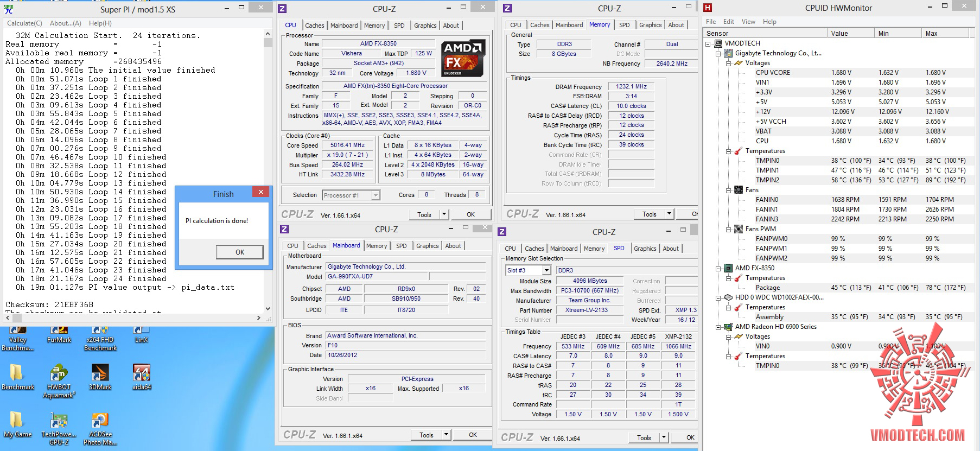Click the Super PI horizontal scrollbar
Image resolution: width=980 pixels, height=451 pixels.
pyautogui.click(x=135, y=318)
